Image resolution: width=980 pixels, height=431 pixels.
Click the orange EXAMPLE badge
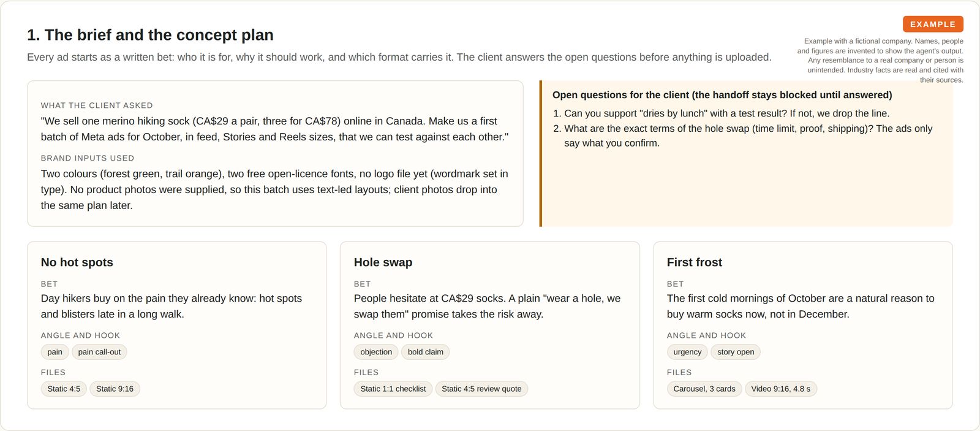(x=933, y=24)
